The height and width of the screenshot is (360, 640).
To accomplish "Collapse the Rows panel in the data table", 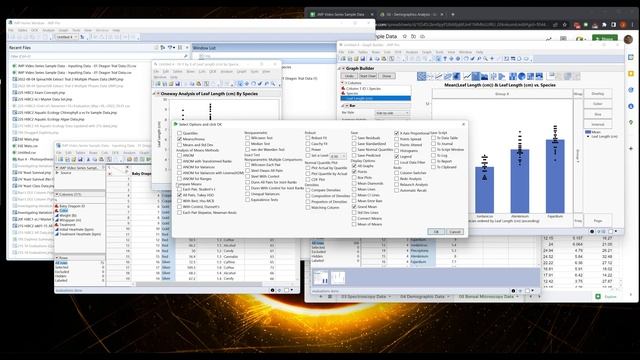I will 57,258.
